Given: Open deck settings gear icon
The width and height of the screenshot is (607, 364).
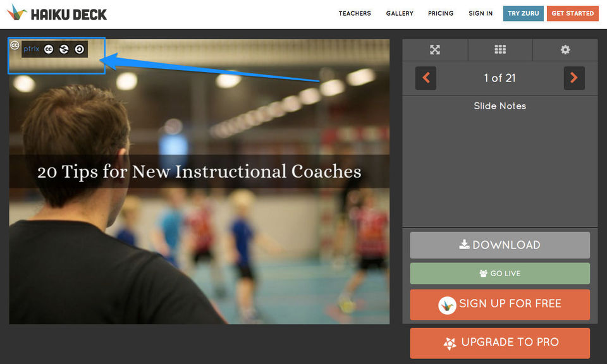Looking at the screenshot, I should (565, 49).
